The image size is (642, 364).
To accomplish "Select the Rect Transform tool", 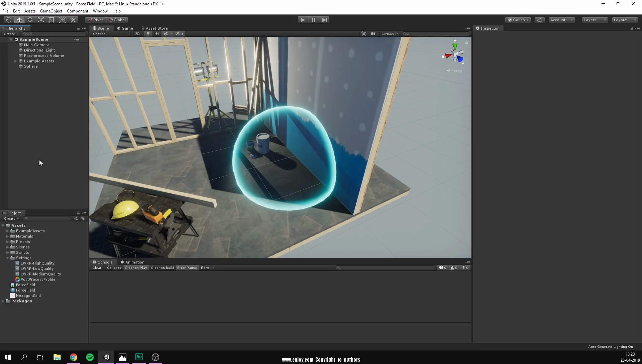I will point(51,20).
